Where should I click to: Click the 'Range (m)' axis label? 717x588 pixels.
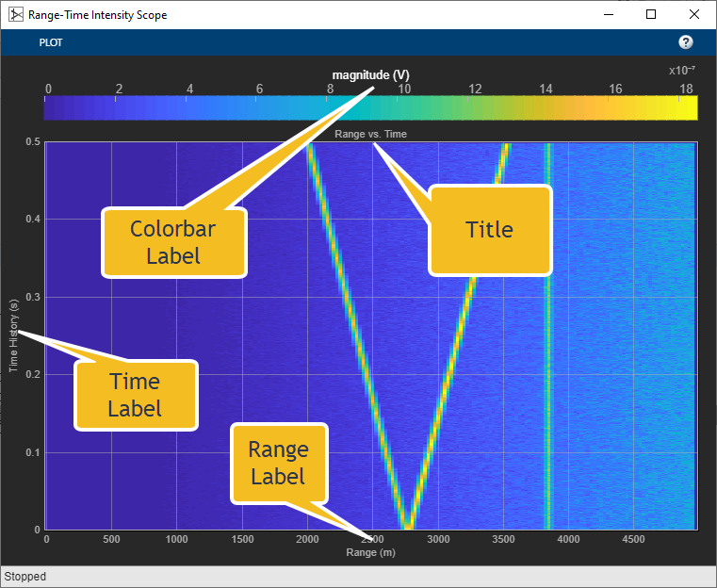pyautogui.click(x=370, y=552)
